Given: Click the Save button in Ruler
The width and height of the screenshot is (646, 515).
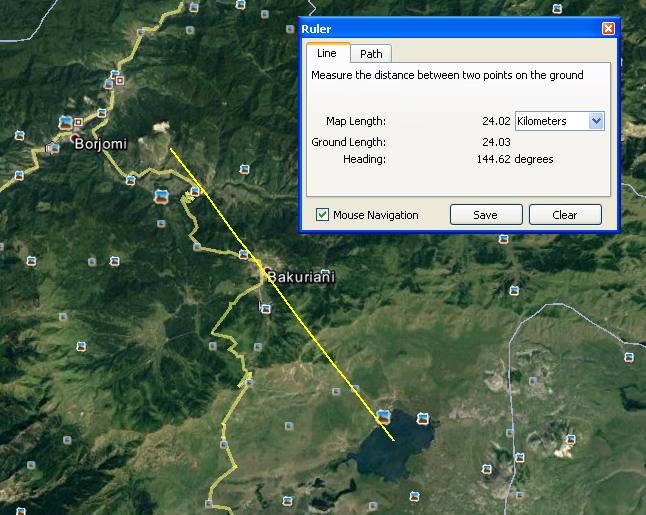Looking at the screenshot, I should pyautogui.click(x=486, y=215).
